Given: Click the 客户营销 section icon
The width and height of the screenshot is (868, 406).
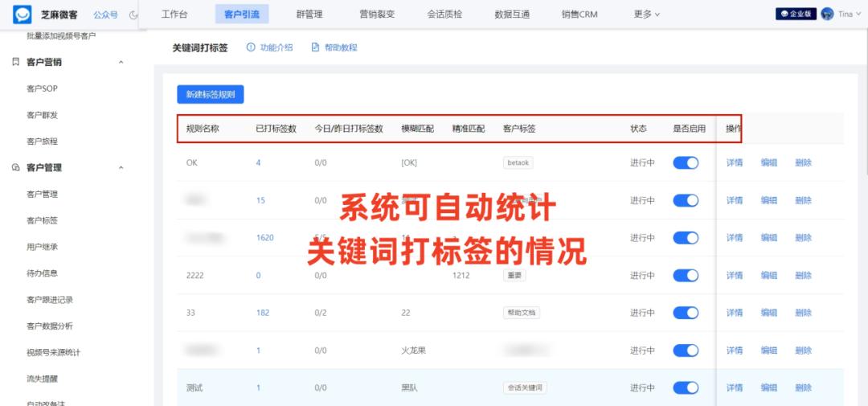Looking at the screenshot, I should tap(16, 62).
